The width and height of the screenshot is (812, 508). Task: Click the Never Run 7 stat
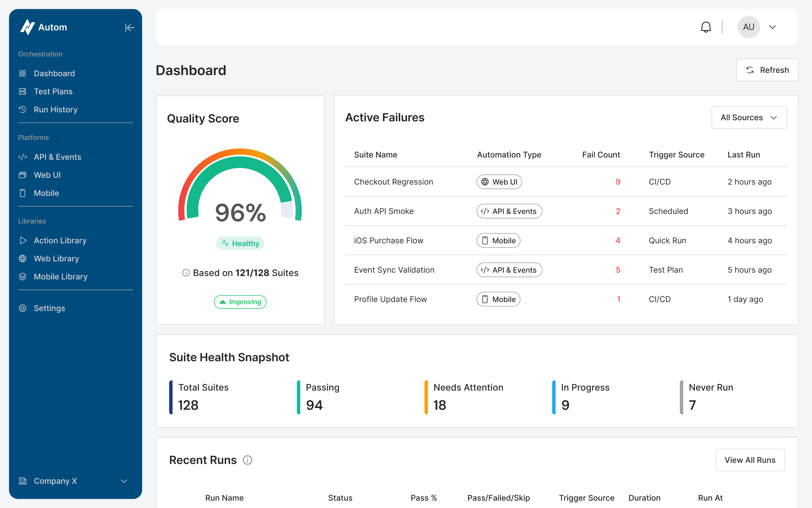707,397
